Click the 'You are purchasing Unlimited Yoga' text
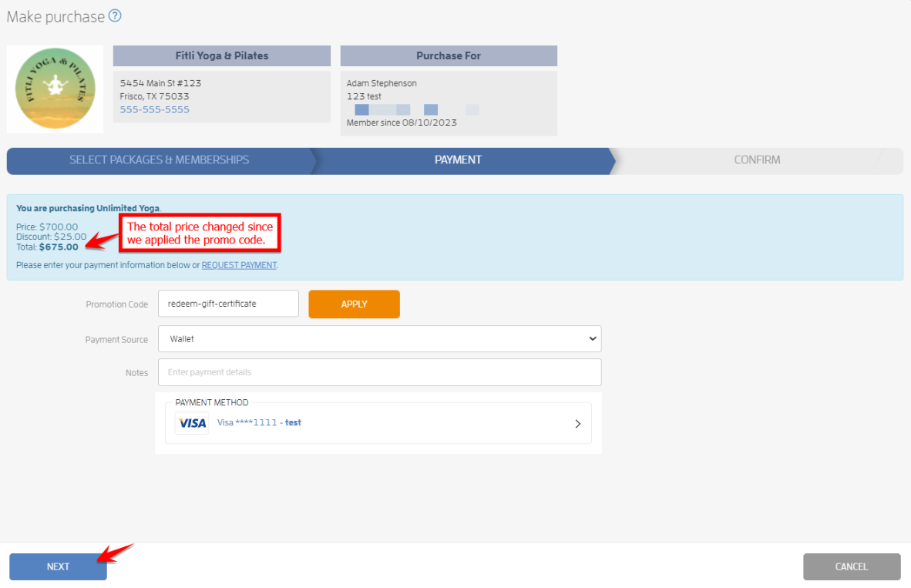This screenshot has width=911, height=588. tap(89, 208)
